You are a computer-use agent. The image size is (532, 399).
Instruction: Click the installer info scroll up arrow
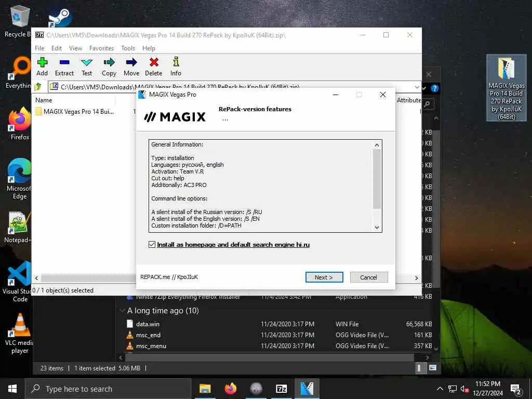point(377,145)
